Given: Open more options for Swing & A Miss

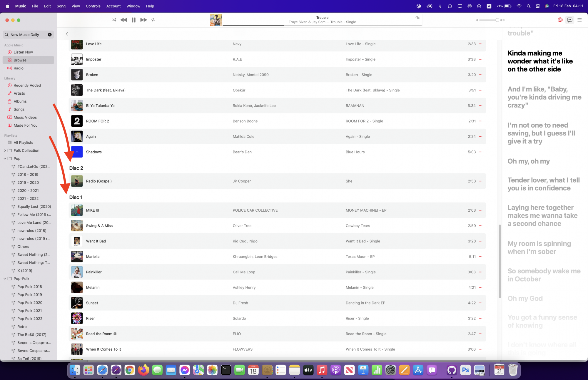Looking at the screenshot, I should coord(481,226).
